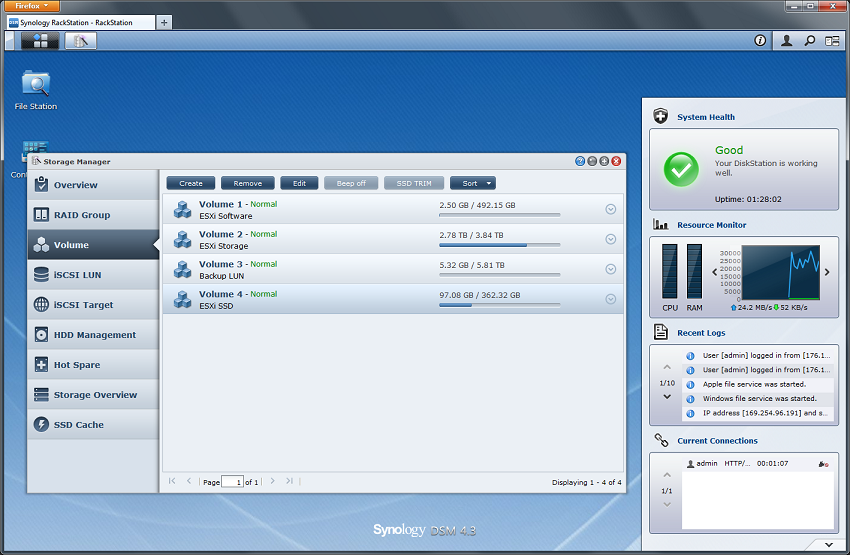Select the Volume sidebar section
This screenshot has width=850, height=555.
(x=93, y=244)
